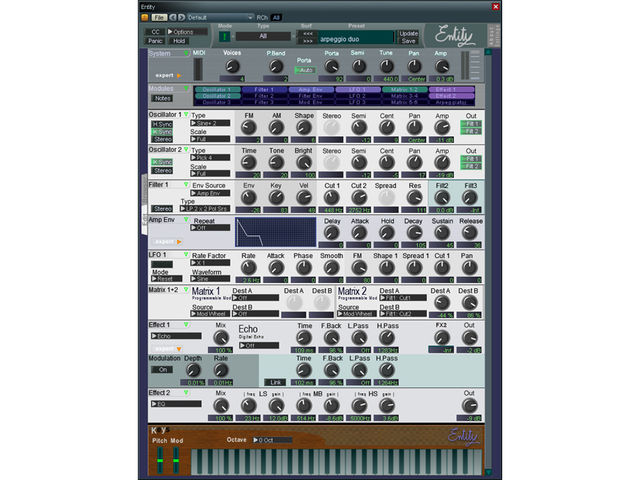The image size is (640, 480).
Task: Click the Amp Env Decay knob
Action: (414, 233)
